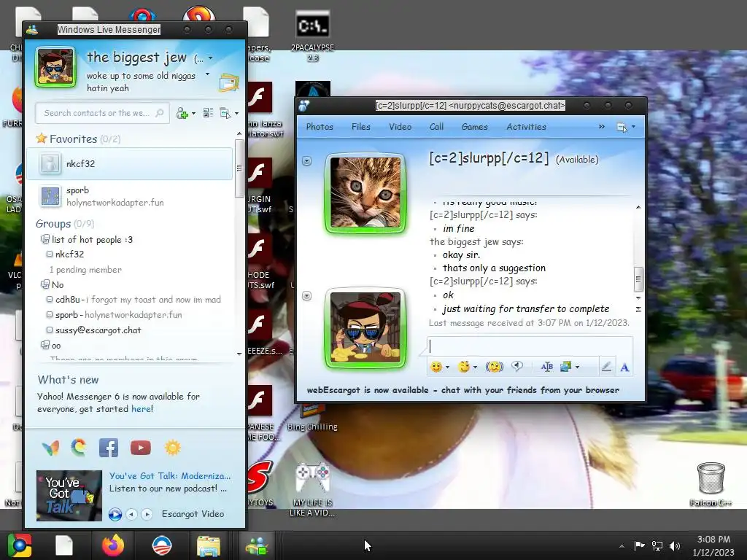Expand chat toolbar overflow chevron
Screen dimensions: 747x560
click(601, 127)
